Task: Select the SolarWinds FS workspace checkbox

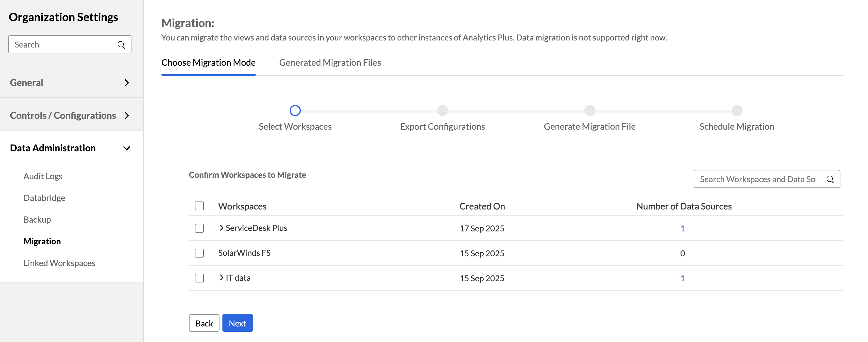Action: (x=199, y=253)
